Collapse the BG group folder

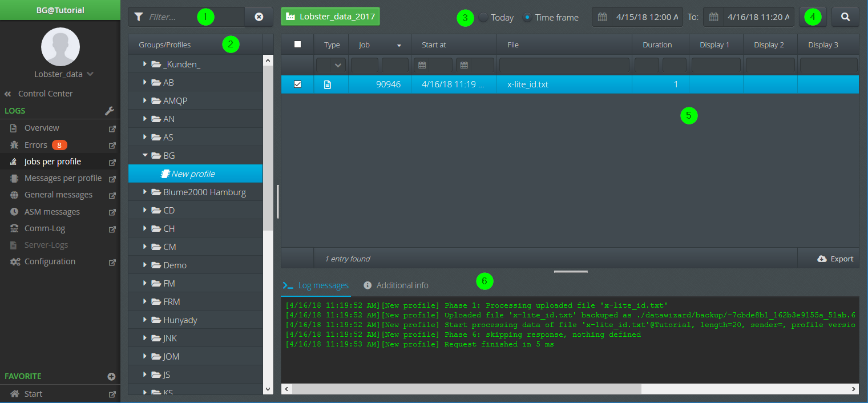[x=145, y=155]
